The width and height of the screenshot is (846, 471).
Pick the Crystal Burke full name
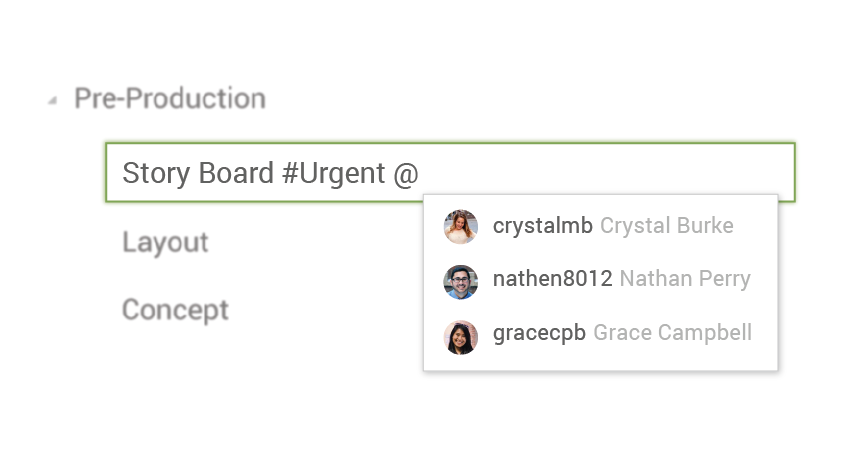tap(666, 226)
